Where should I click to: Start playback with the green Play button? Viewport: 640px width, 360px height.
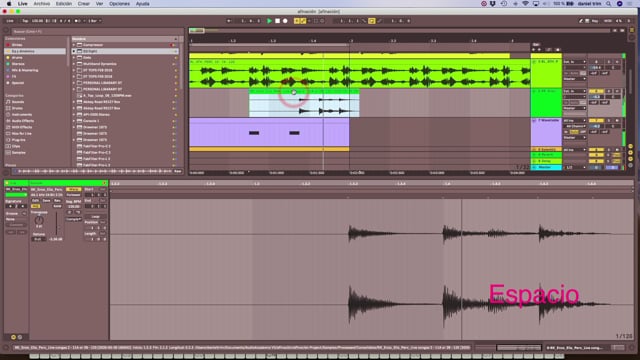pos(269,21)
